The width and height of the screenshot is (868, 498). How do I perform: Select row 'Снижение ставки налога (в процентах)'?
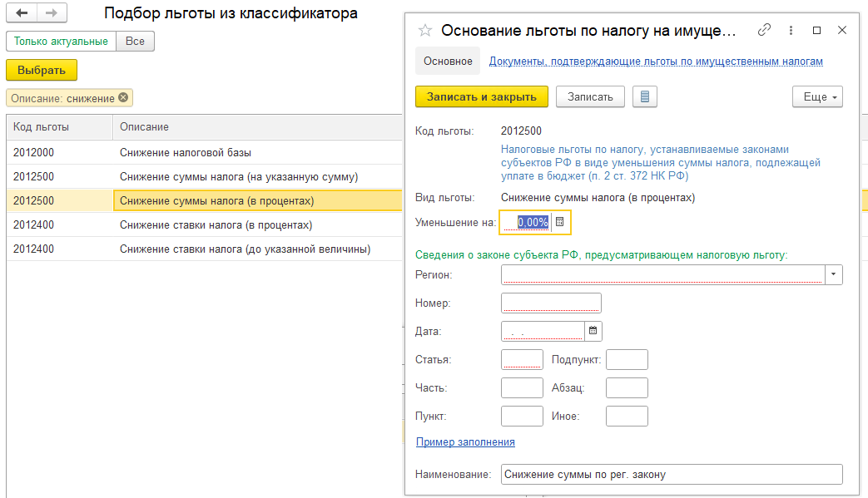[204, 225]
